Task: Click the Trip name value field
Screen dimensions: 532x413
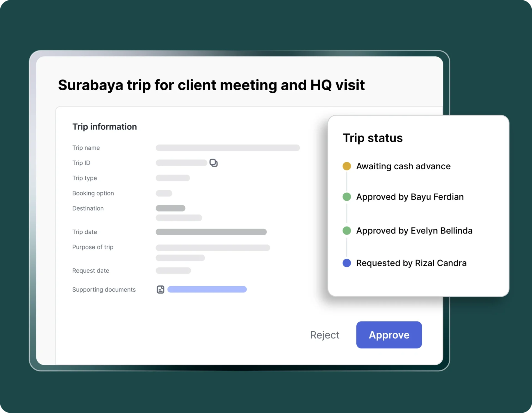Action: pos(227,148)
